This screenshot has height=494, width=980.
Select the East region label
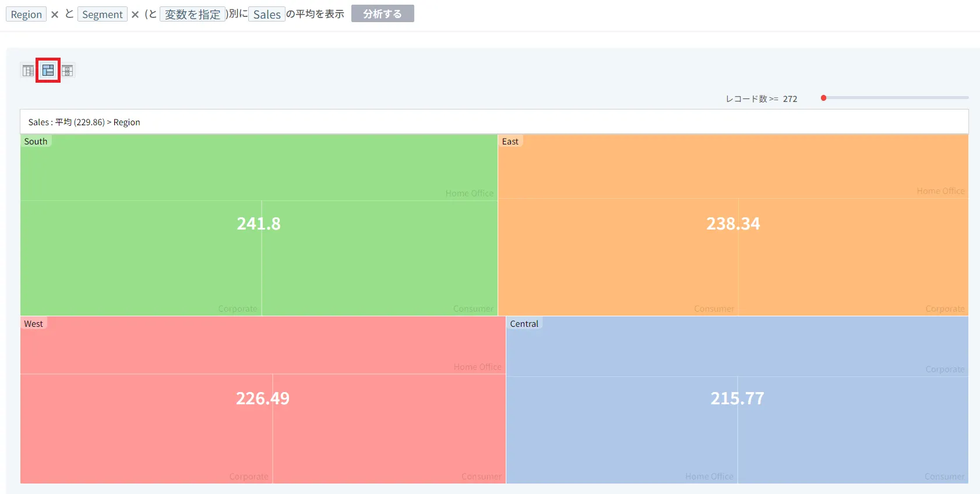510,142
